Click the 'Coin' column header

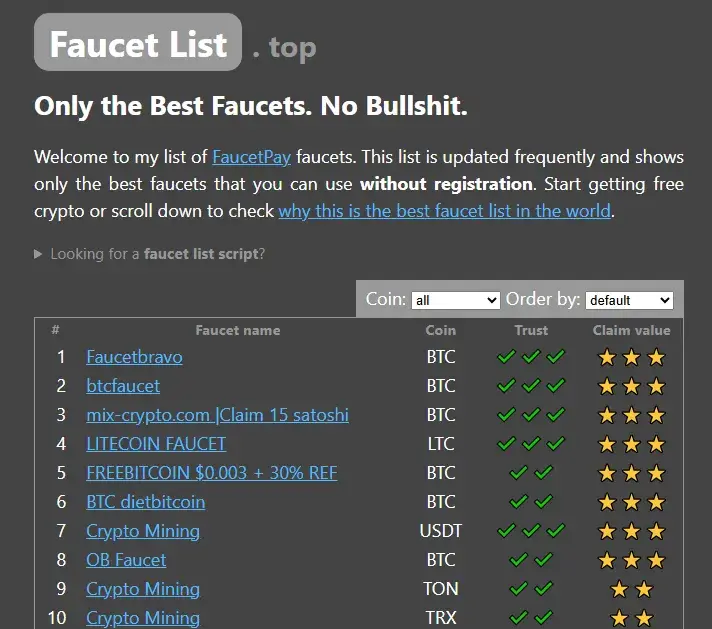pyautogui.click(x=440, y=330)
